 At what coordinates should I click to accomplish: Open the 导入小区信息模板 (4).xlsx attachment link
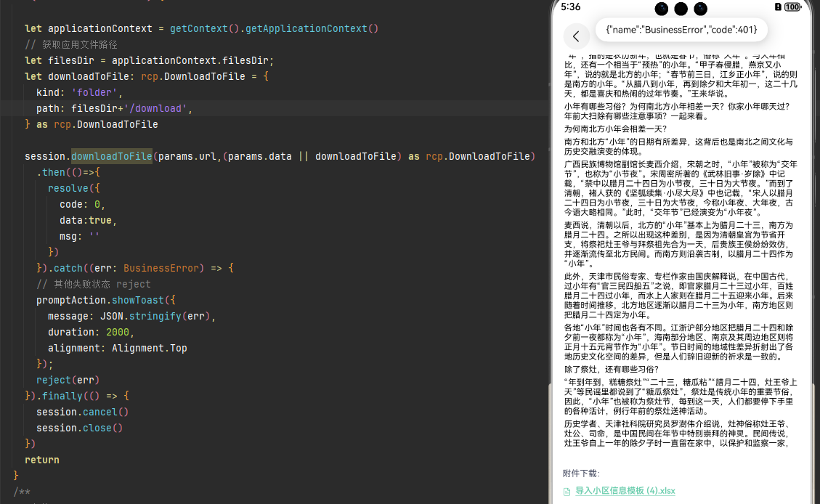tap(625, 490)
